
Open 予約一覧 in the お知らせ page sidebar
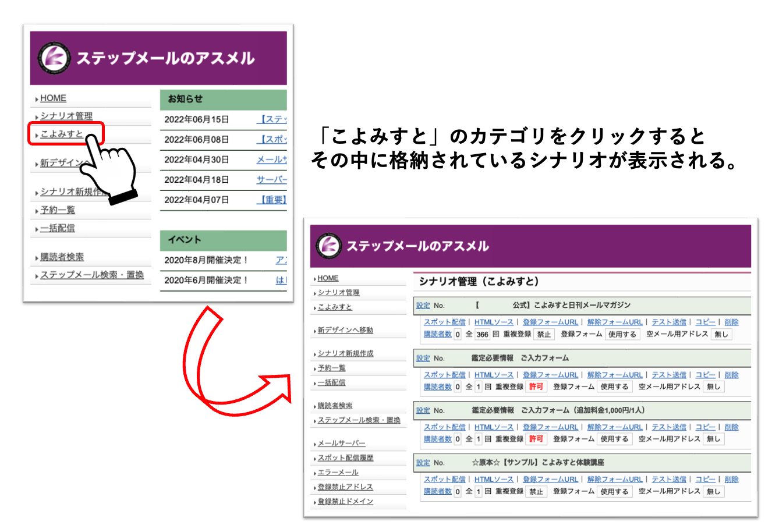[58, 210]
